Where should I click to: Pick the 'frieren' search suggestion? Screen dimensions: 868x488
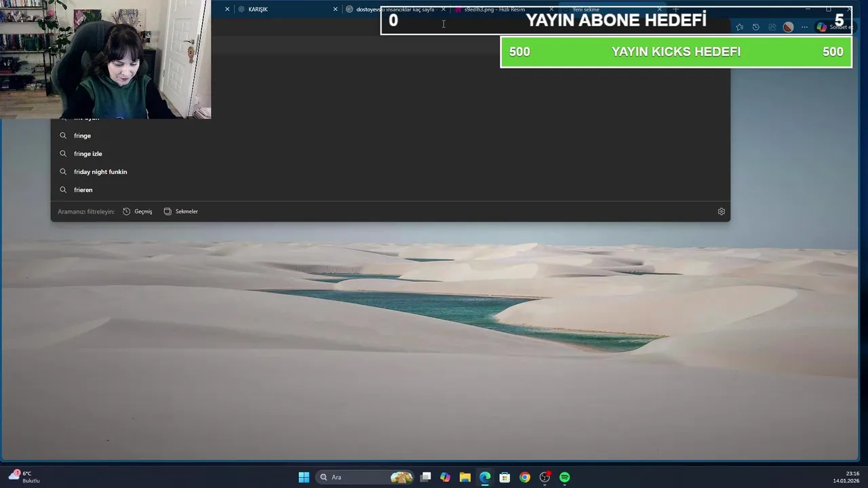[390, 190]
